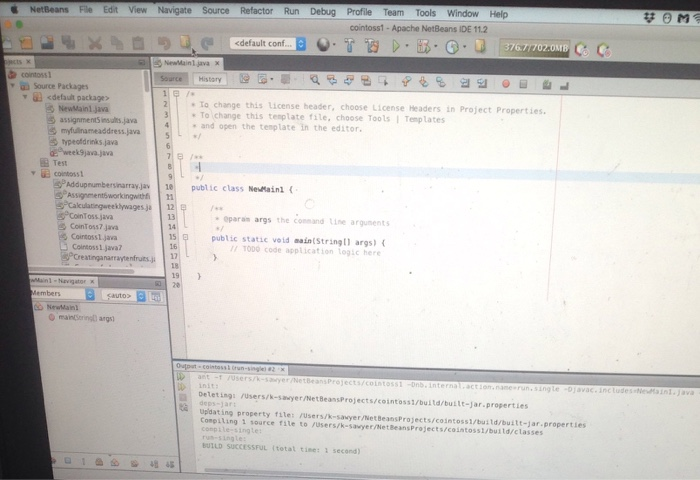Select myfullnameaddress.java in Projects tree
The height and width of the screenshot is (480, 700).
(x=100, y=131)
